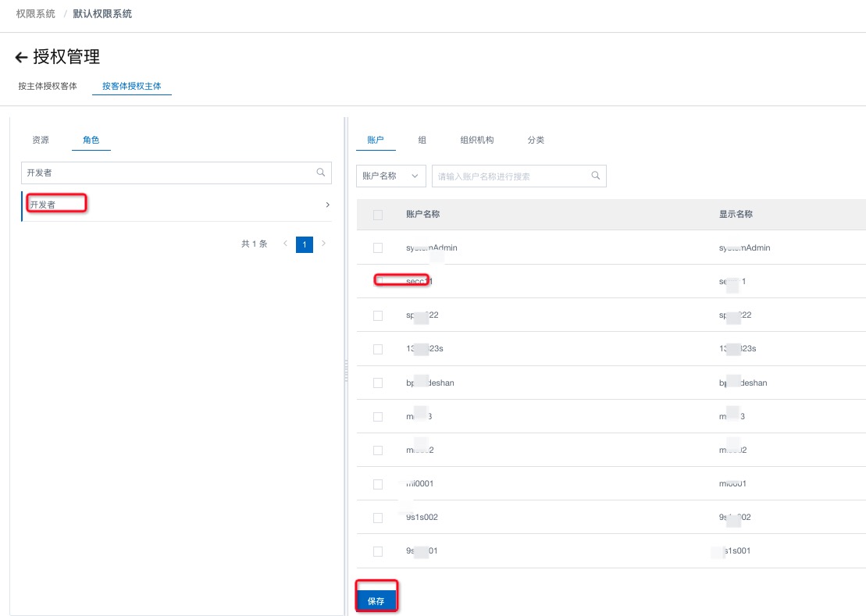Check the systemAdmin account checkbox
Image resolution: width=866 pixels, height=616 pixels.
378,248
